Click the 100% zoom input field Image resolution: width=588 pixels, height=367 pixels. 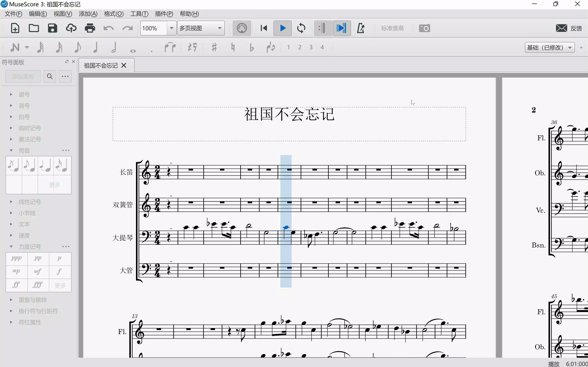pyautogui.click(x=154, y=28)
